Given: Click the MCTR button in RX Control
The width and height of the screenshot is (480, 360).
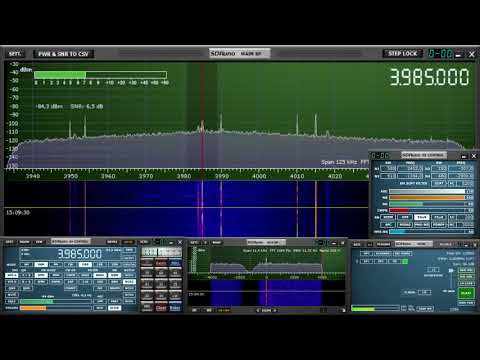Looking at the screenshot, I should (x=128, y=242).
